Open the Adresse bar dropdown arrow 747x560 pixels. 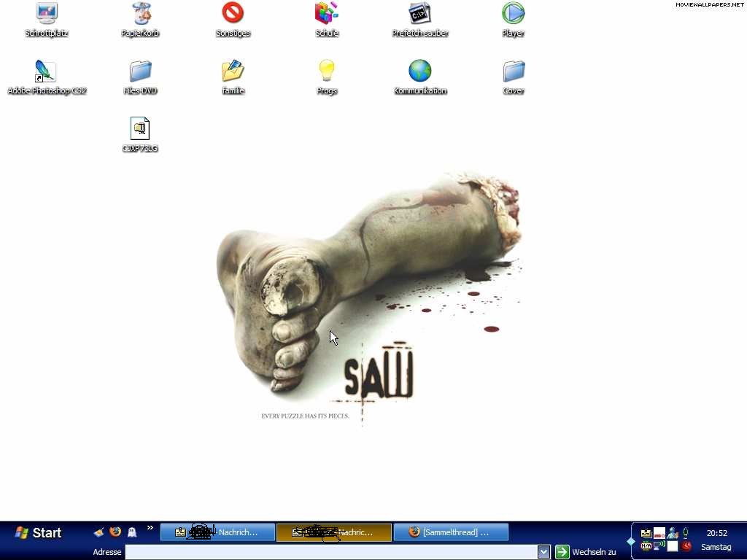point(544,552)
